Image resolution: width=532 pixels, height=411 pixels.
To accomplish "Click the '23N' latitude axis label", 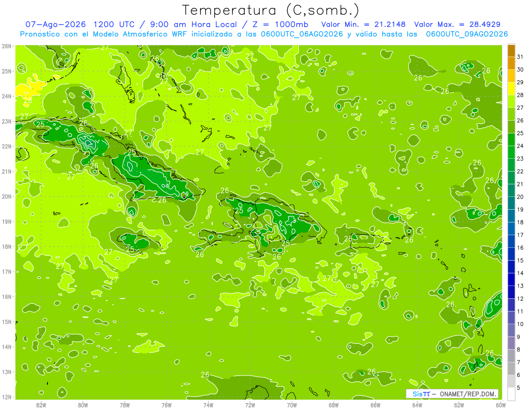I will [7, 121].
